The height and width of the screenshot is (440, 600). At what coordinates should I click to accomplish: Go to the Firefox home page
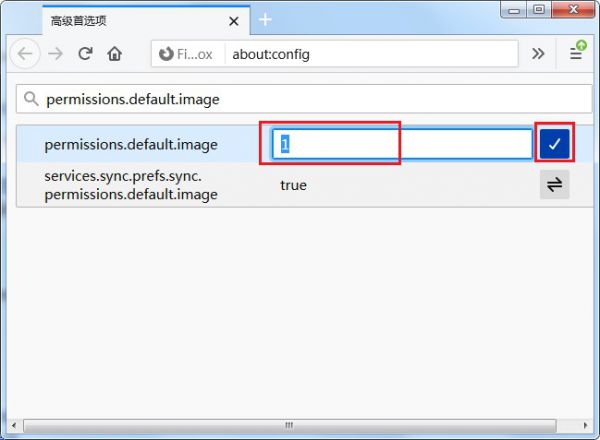click(115, 54)
